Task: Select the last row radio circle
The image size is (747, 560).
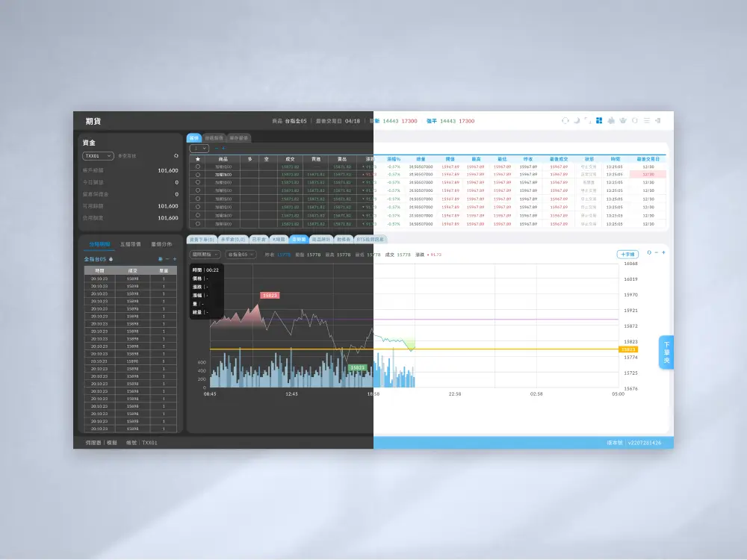Action: point(198,223)
